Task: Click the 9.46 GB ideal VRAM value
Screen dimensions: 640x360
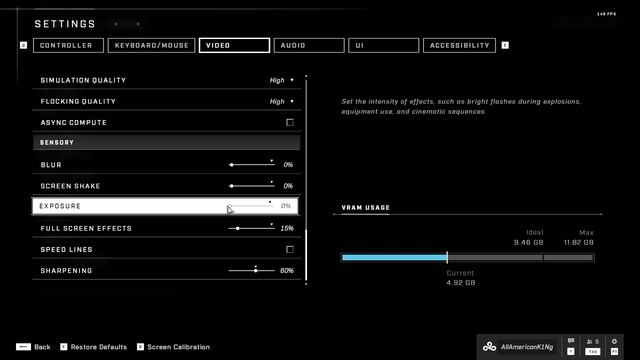Action: [x=529, y=242]
